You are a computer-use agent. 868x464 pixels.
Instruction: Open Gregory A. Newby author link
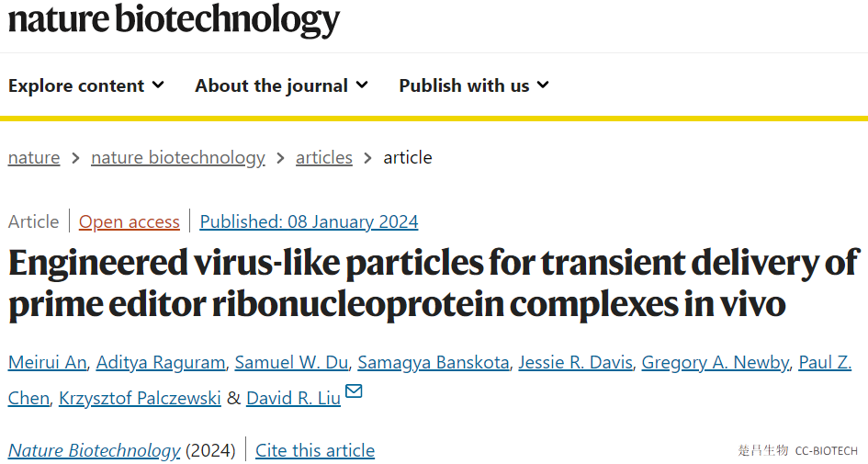tap(716, 363)
